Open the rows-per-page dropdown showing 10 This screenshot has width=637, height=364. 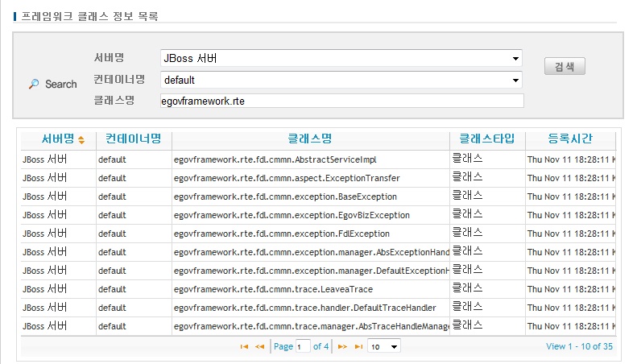[x=383, y=346]
